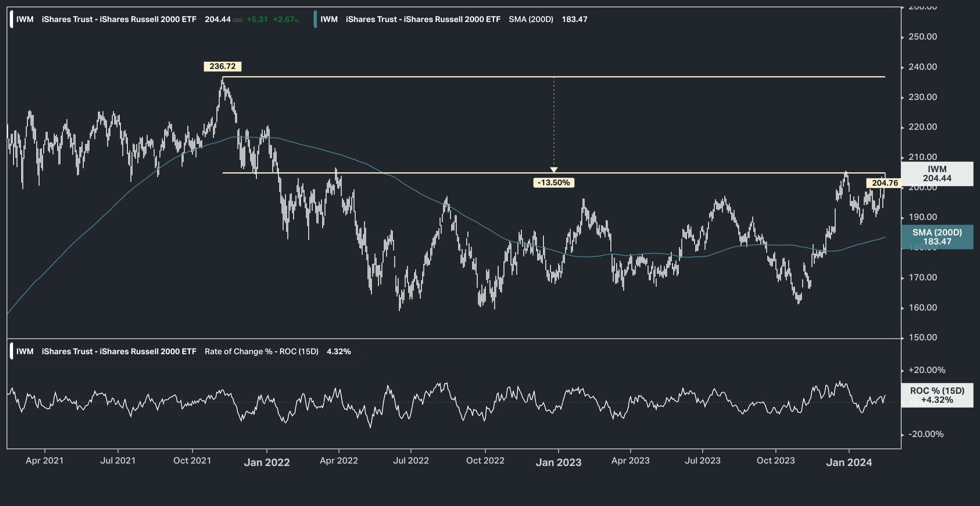Click the Jul 2023 date axis label

[x=702, y=461]
